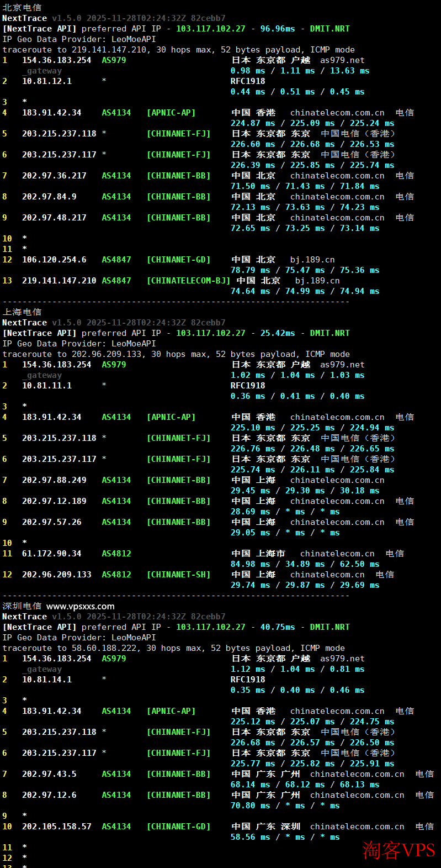Select hop IP 61.172.90.34
This screenshot has width=441, height=868.
tap(51, 554)
